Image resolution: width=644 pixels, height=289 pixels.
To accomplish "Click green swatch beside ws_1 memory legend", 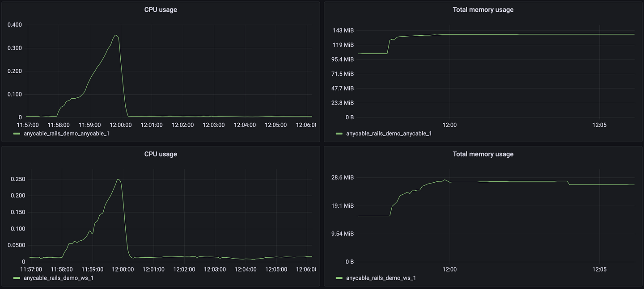I will click(339, 278).
